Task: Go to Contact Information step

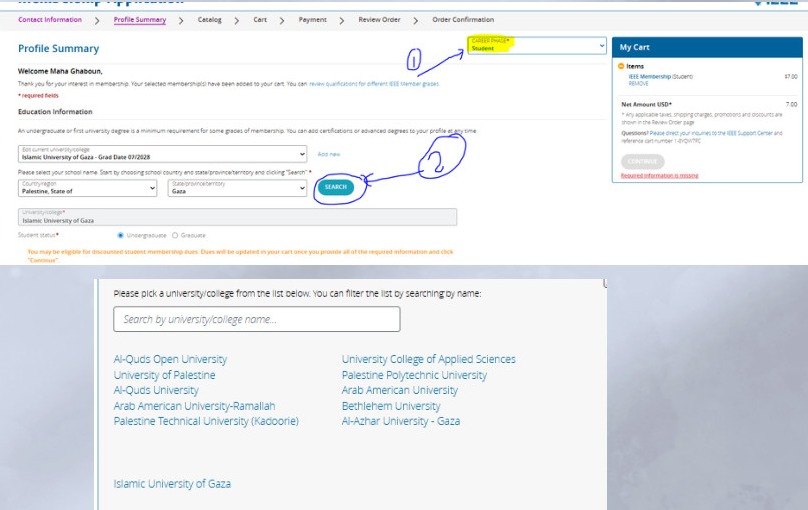Action: [x=50, y=20]
